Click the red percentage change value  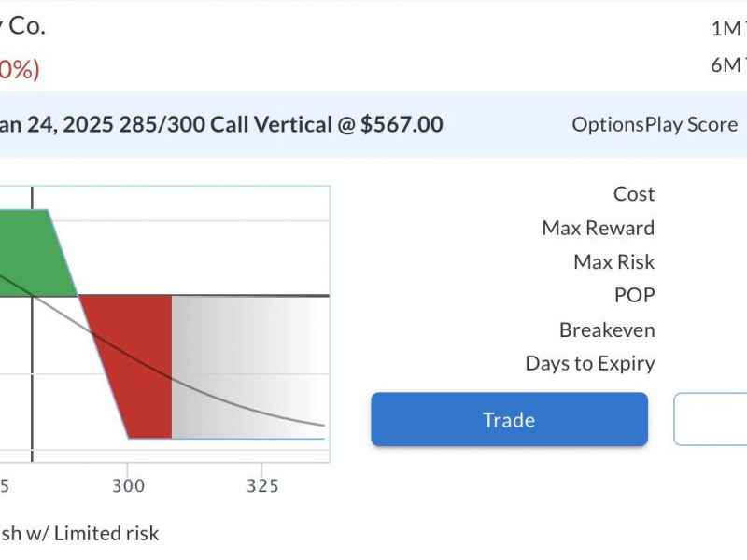point(20,69)
